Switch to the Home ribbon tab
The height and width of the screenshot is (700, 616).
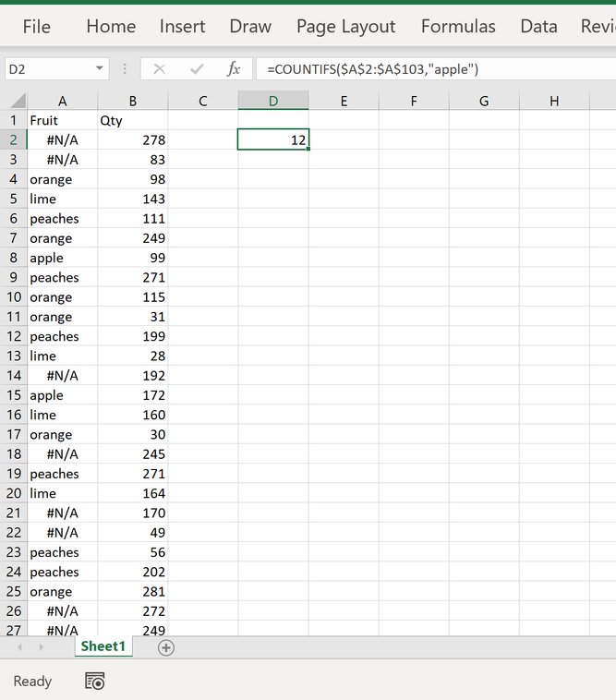[111, 27]
